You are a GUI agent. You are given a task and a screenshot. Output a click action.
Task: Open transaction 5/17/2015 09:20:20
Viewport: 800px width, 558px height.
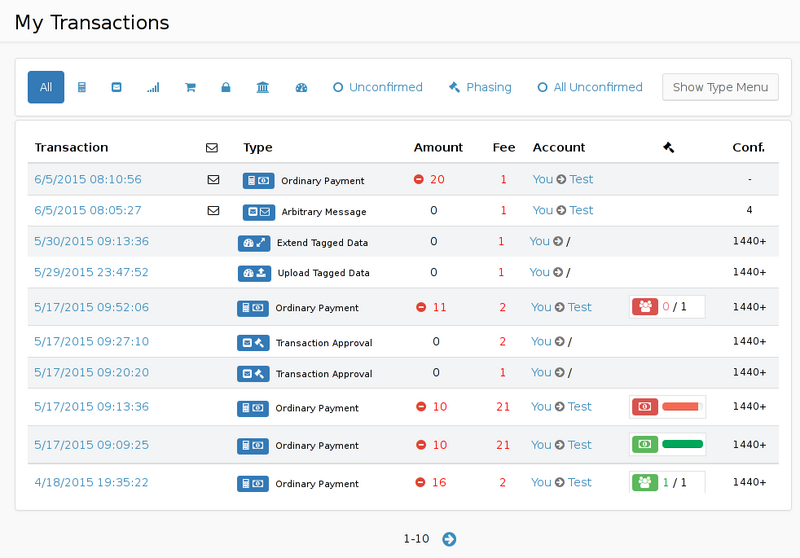pyautogui.click(x=91, y=372)
